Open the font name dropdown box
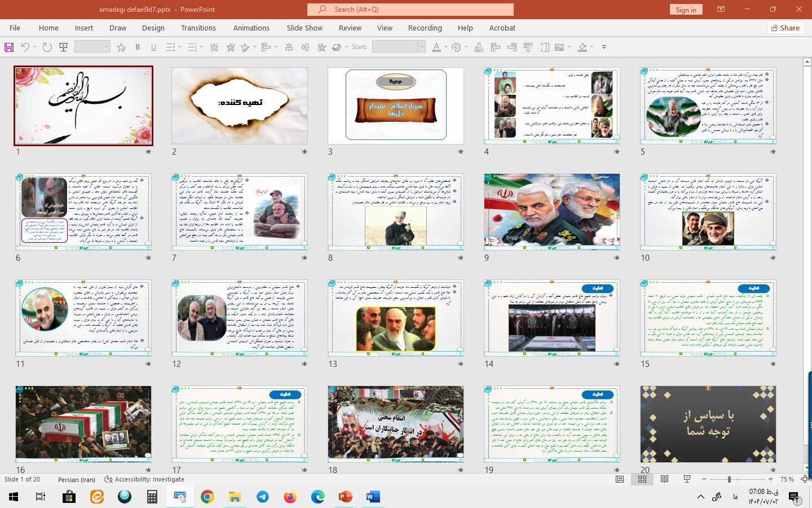This screenshot has width=812, height=508. click(x=92, y=47)
